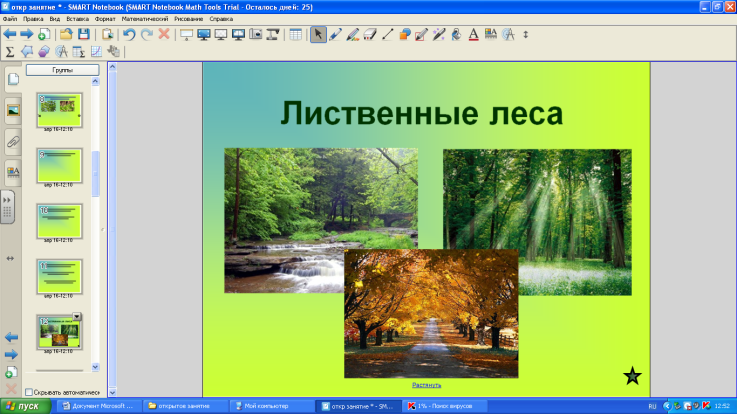Select the Shape Recognition Pen tool
This screenshot has height=414, width=737.
pyautogui.click(x=422, y=34)
